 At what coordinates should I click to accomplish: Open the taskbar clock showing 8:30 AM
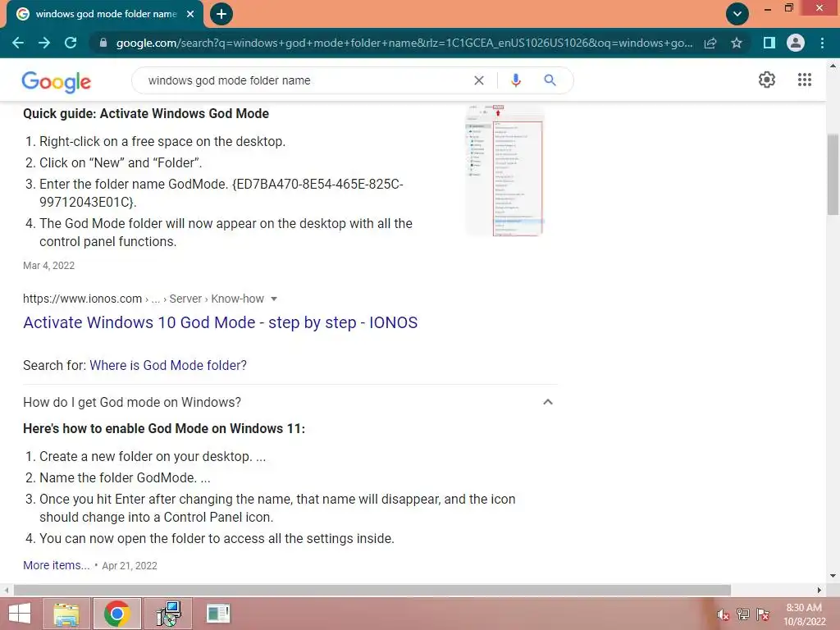click(x=804, y=614)
